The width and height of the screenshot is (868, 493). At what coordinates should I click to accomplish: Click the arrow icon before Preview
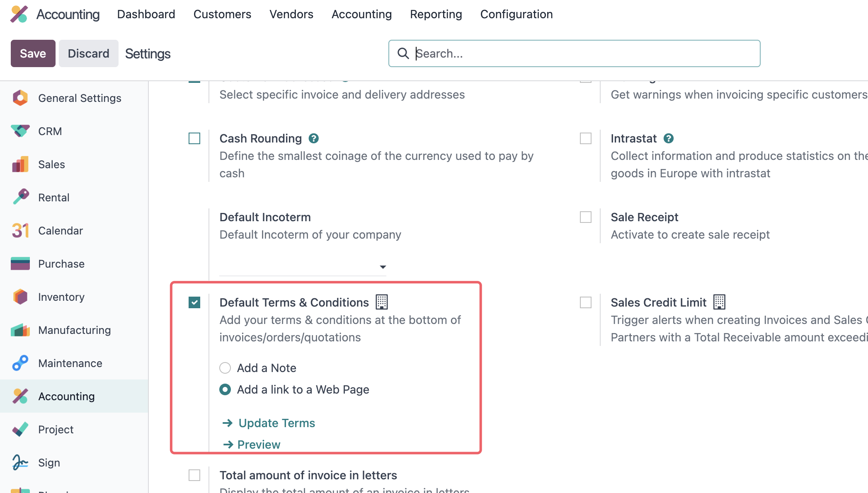(228, 445)
